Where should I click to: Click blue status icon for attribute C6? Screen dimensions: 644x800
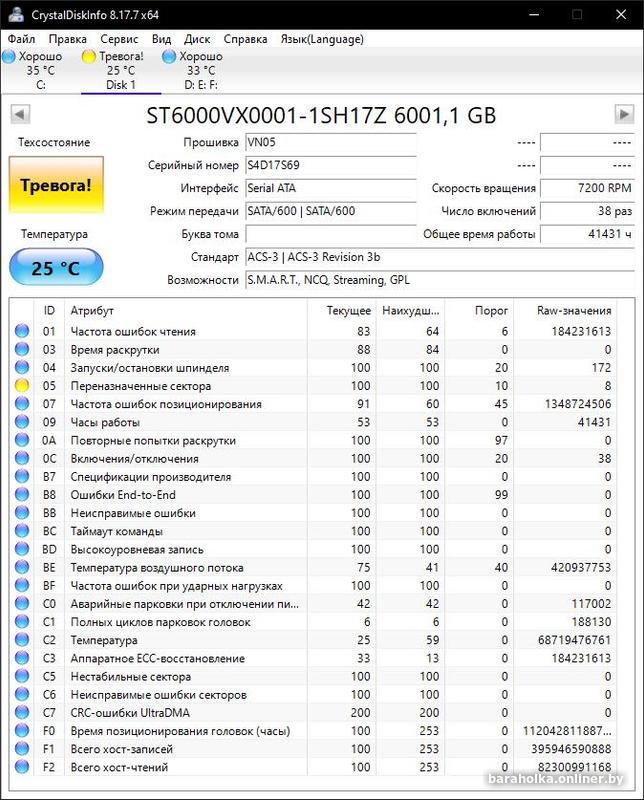tap(22, 694)
